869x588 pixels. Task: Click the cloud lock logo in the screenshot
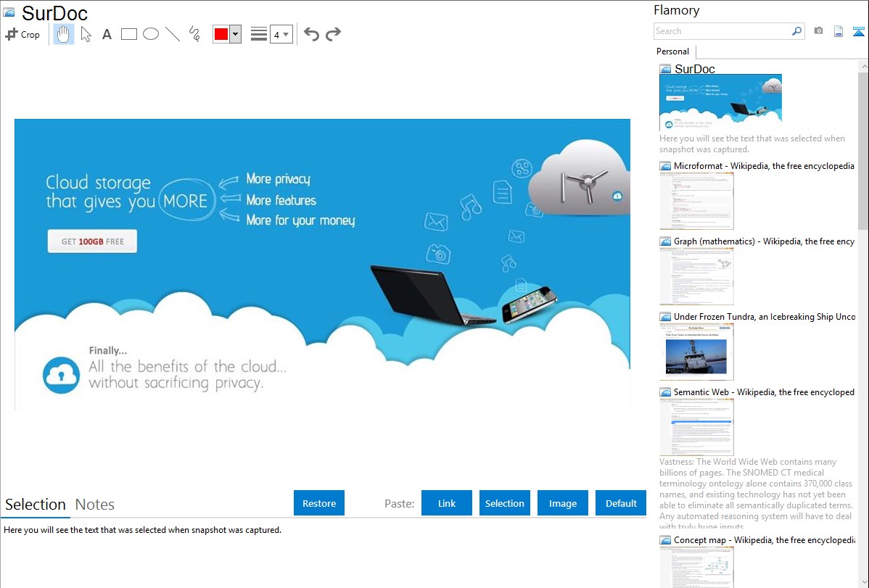[61, 375]
